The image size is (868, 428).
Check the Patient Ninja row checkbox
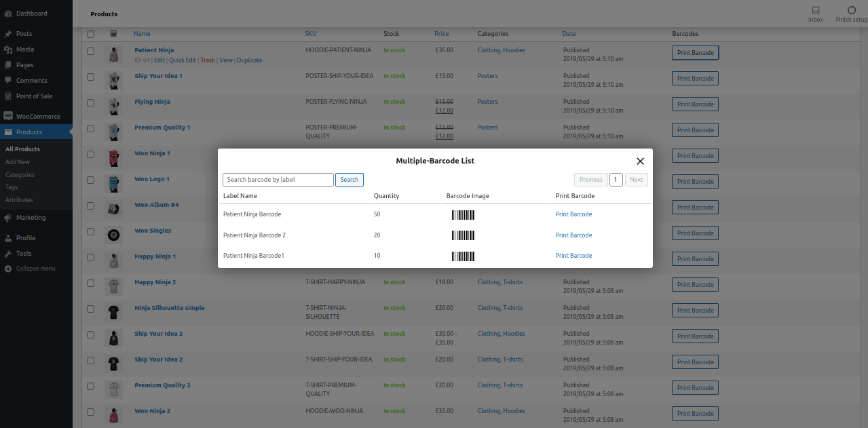click(90, 52)
